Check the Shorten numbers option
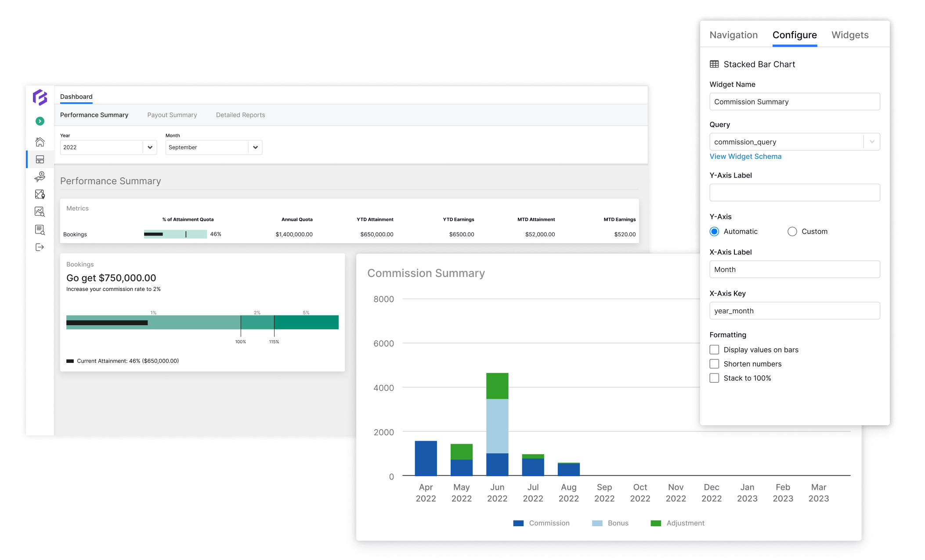 714,364
